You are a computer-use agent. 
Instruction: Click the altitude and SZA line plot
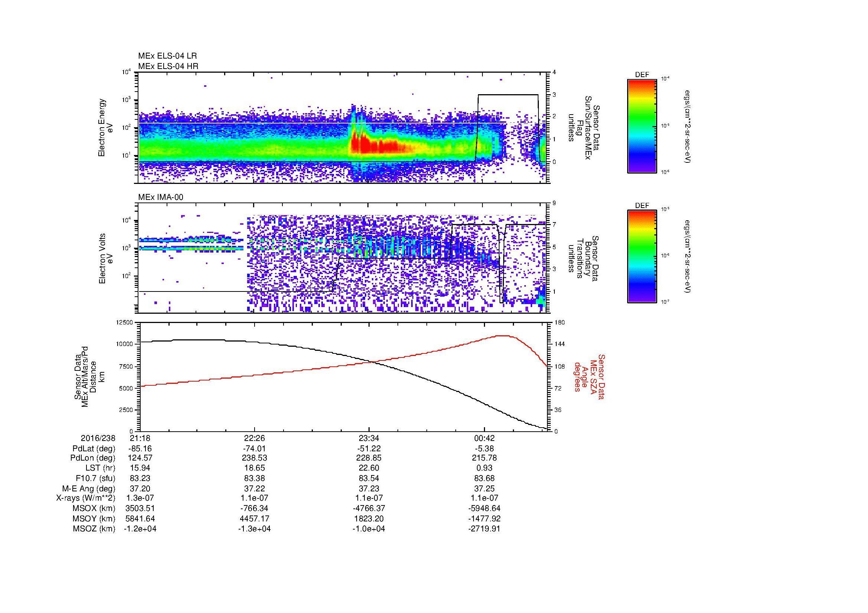tap(344, 376)
